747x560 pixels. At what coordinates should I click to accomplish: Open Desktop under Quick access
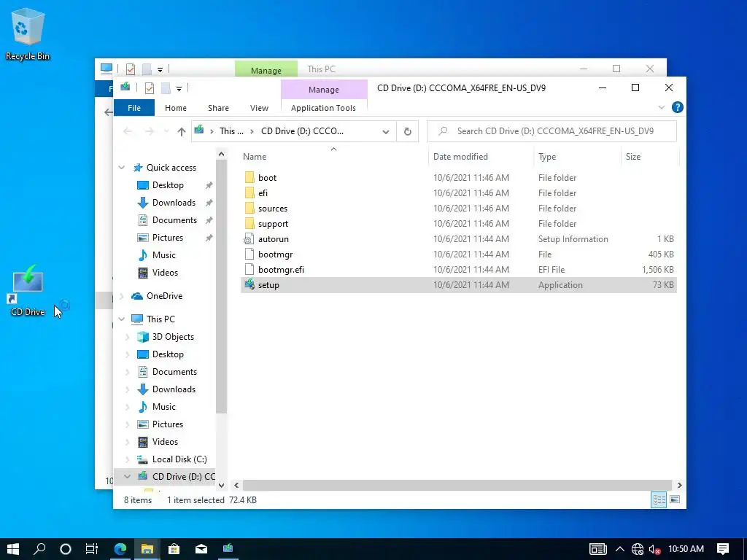coord(168,185)
